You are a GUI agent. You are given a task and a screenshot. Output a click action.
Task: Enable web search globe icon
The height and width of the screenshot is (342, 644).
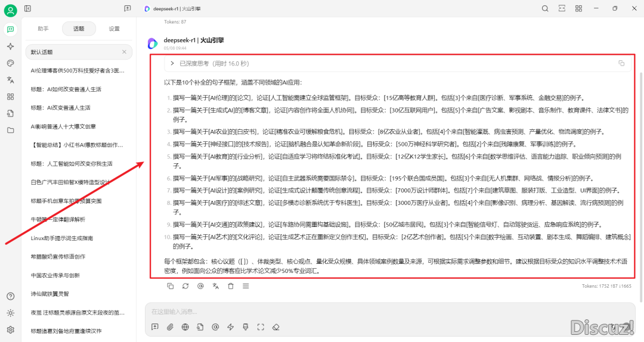coord(185,327)
